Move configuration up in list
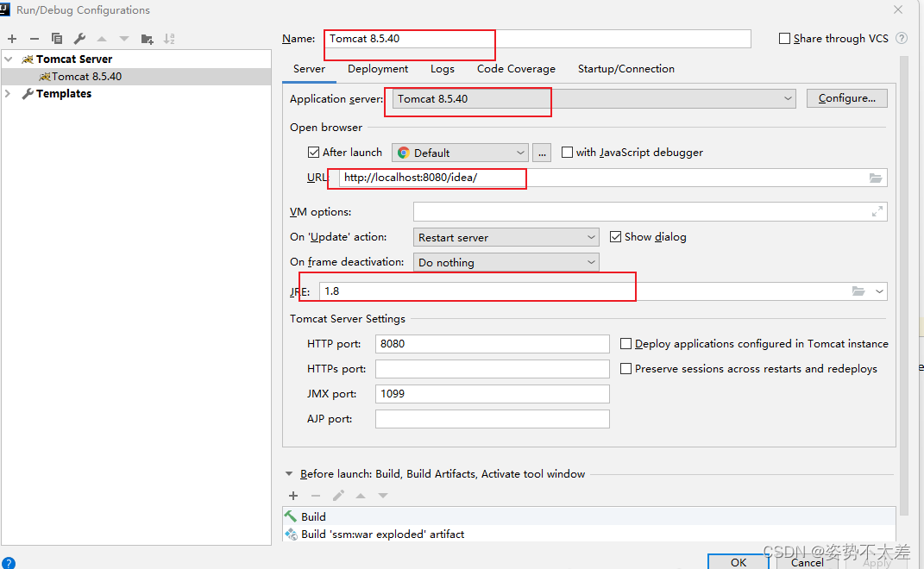 [x=101, y=39]
